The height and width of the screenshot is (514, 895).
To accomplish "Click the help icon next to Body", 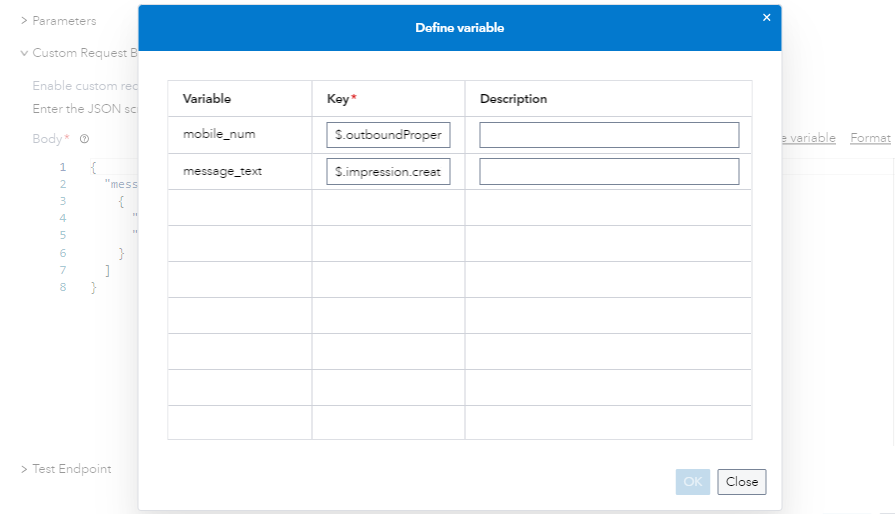I will coord(84,139).
